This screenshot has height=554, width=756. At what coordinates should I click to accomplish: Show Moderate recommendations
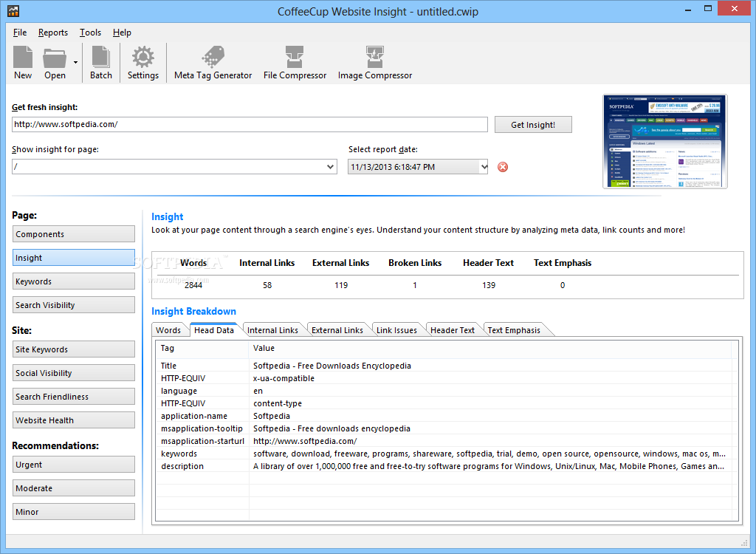pos(74,488)
